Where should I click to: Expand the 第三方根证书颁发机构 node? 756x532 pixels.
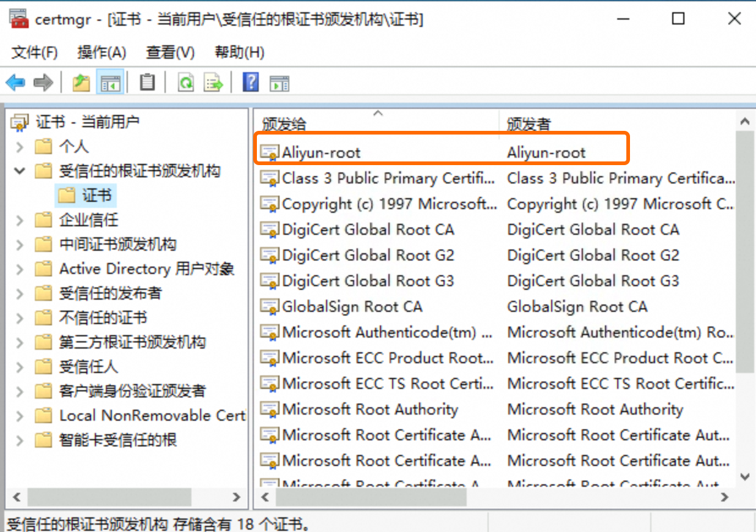[20, 342]
